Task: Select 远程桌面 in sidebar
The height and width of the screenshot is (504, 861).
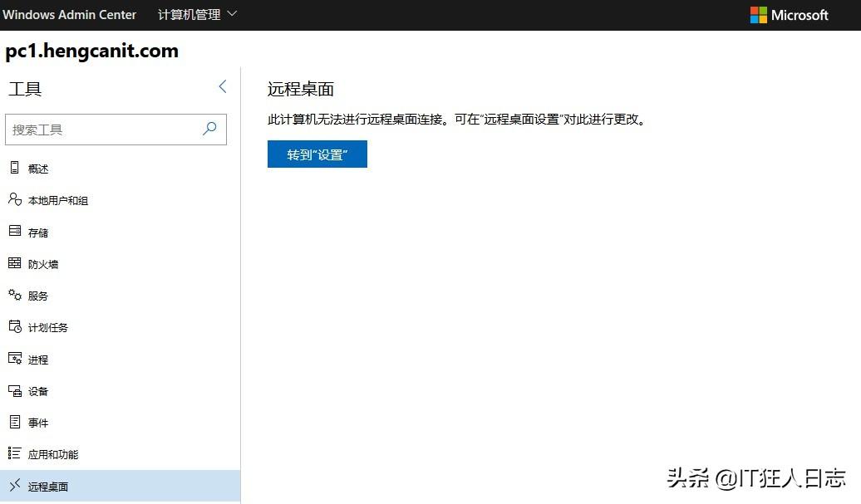Action: click(121, 486)
